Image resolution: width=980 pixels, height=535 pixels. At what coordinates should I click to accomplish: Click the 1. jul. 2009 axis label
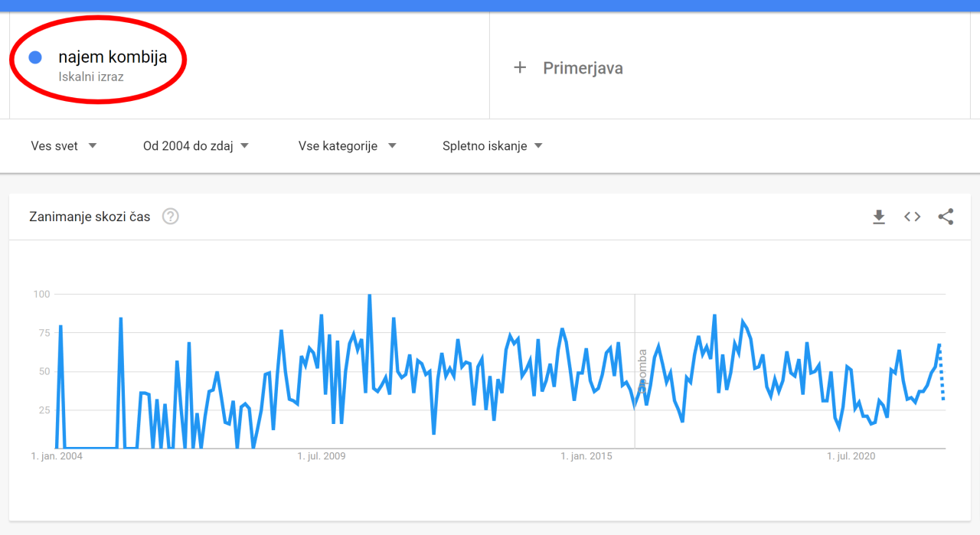coord(322,457)
